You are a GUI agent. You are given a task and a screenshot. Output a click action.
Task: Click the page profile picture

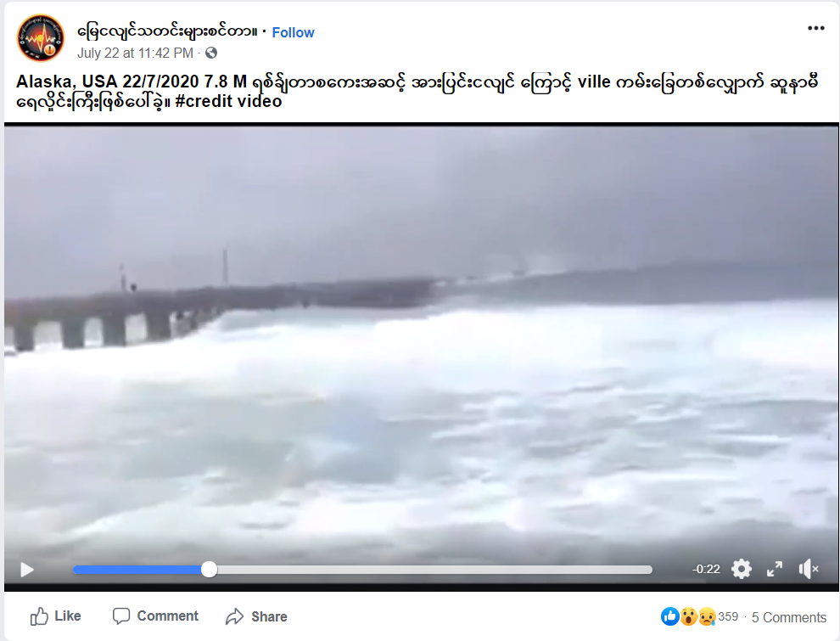(41, 38)
